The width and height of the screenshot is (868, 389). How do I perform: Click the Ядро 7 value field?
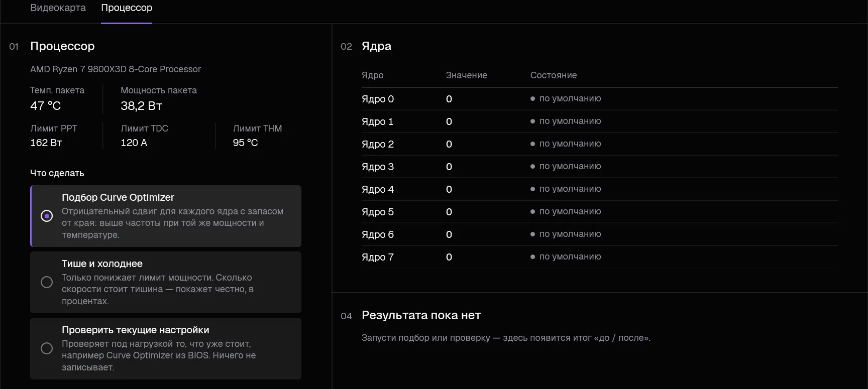click(x=449, y=257)
